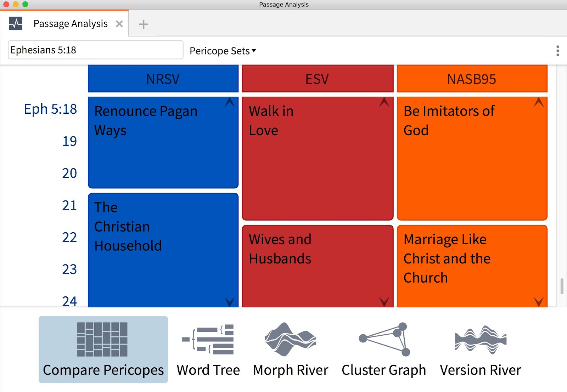Click the Ephesians 5:18 reference input field
The height and width of the screenshot is (392, 567).
[95, 50]
